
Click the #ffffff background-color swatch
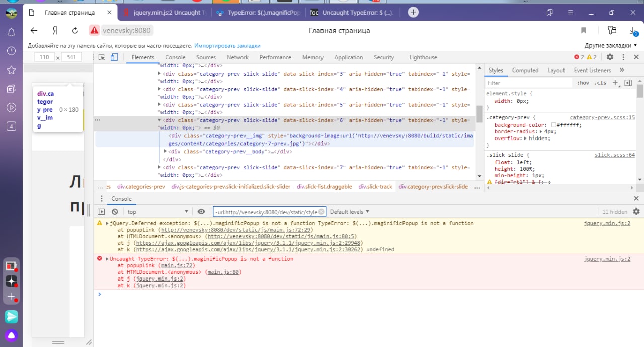point(553,125)
